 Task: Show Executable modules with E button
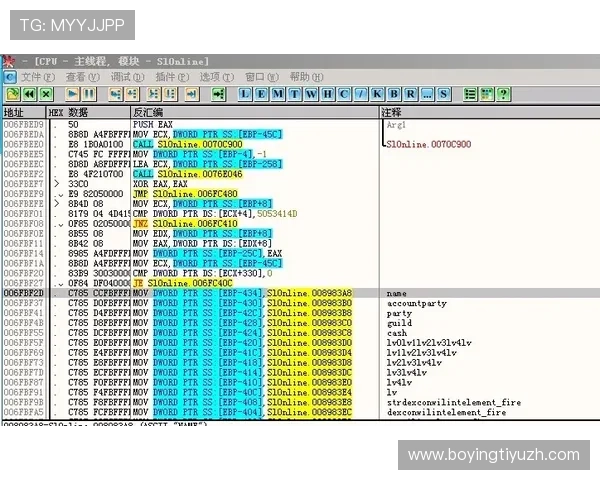click(262, 93)
